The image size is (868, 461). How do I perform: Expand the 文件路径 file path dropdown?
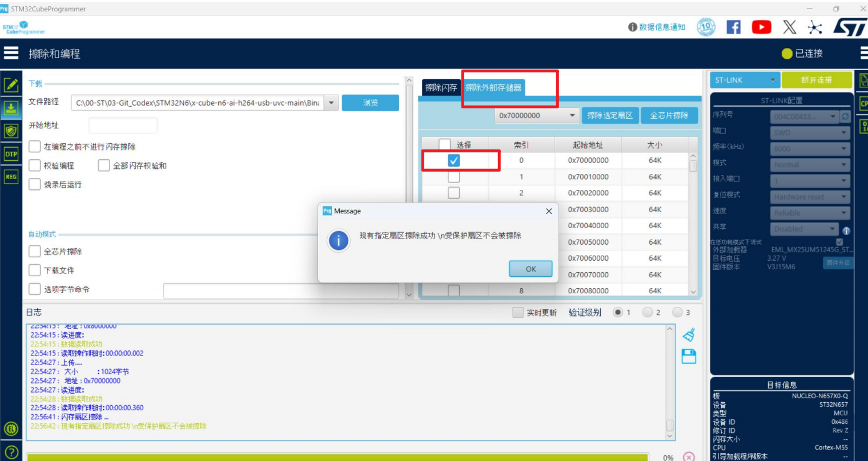(332, 103)
